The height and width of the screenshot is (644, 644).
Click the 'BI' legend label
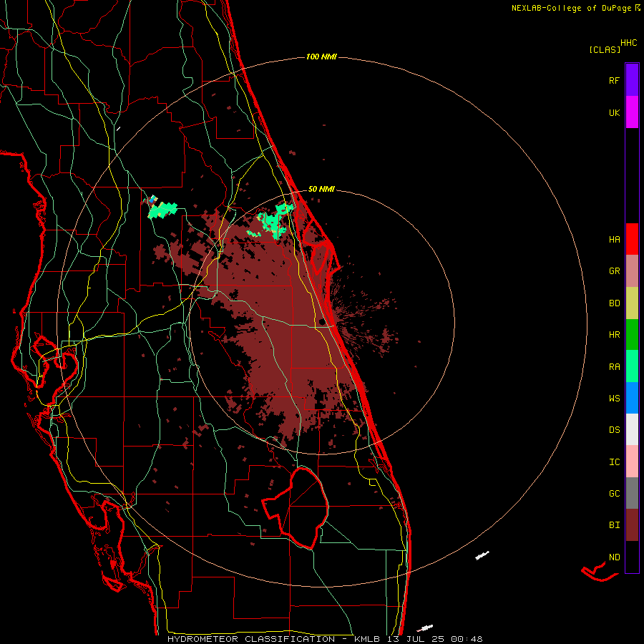[x=614, y=525]
